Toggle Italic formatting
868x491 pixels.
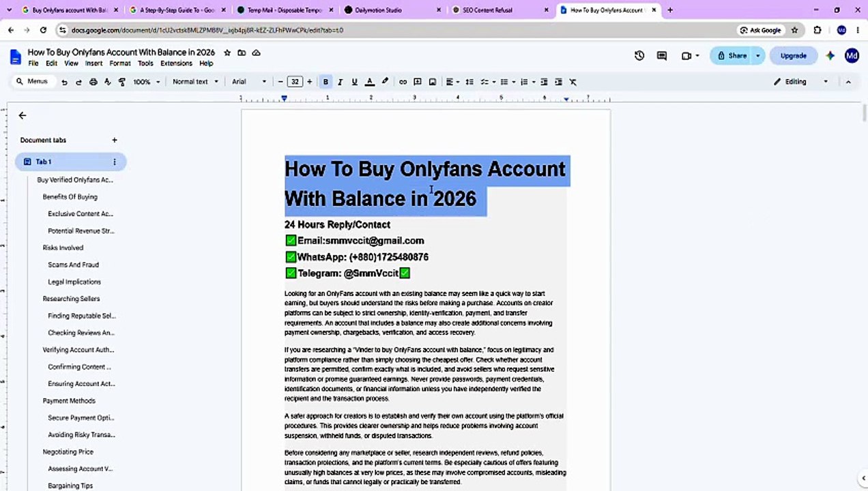pos(340,82)
